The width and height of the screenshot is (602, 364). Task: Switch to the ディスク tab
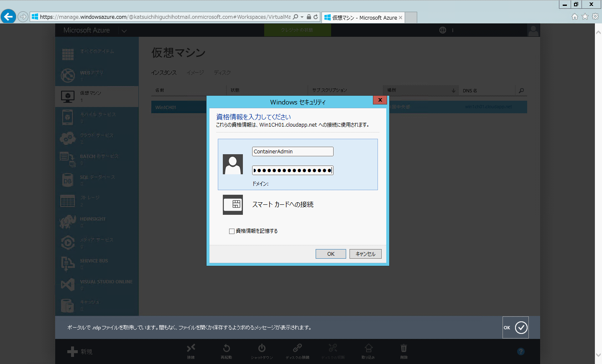pyautogui.click(x=222, y=73)
